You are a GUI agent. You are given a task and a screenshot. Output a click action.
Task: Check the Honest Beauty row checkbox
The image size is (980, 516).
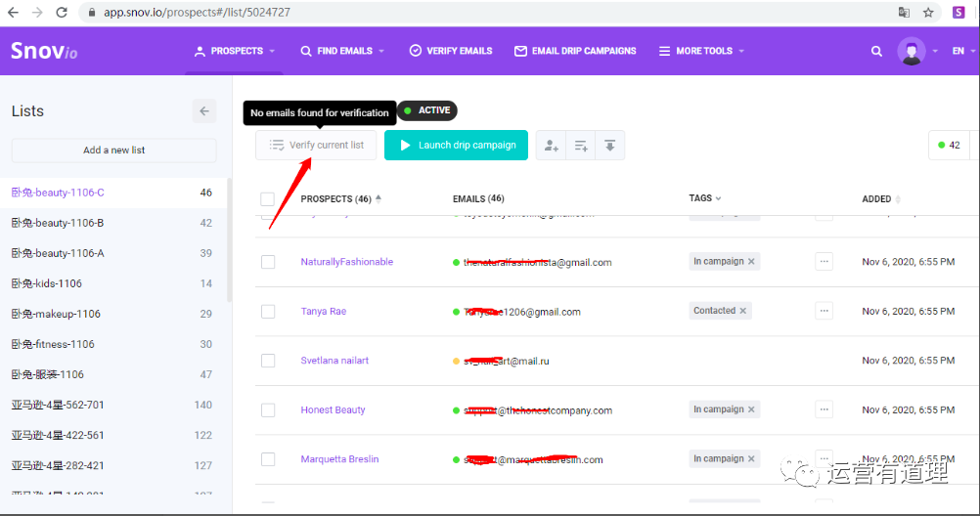click(x=268, y=410)
